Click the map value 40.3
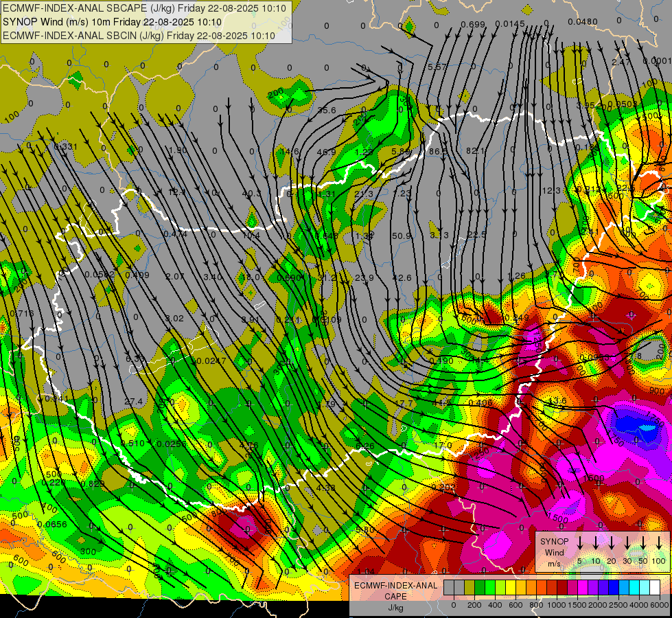Screen dimensions: 672x618 (252, 194)
